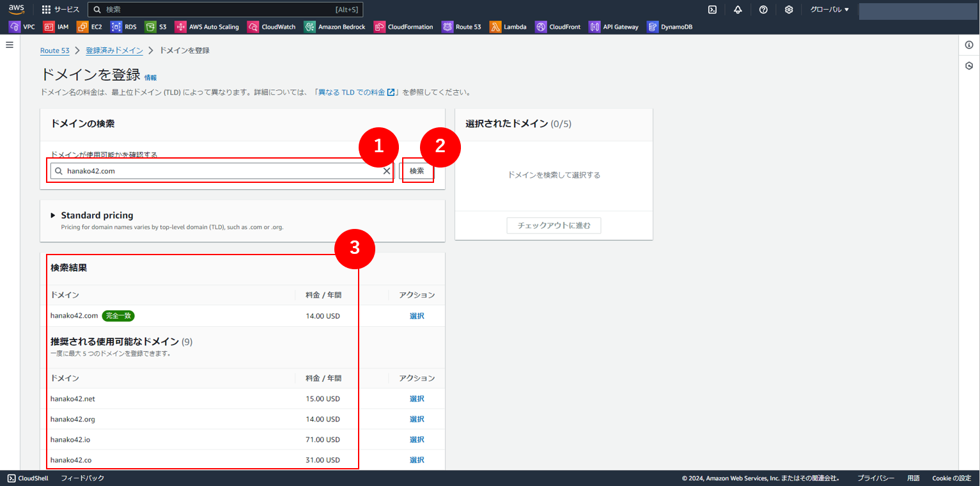Open the help question mark menu
The height and width of the screenshot is (486, 980).
tap(763, 10)
